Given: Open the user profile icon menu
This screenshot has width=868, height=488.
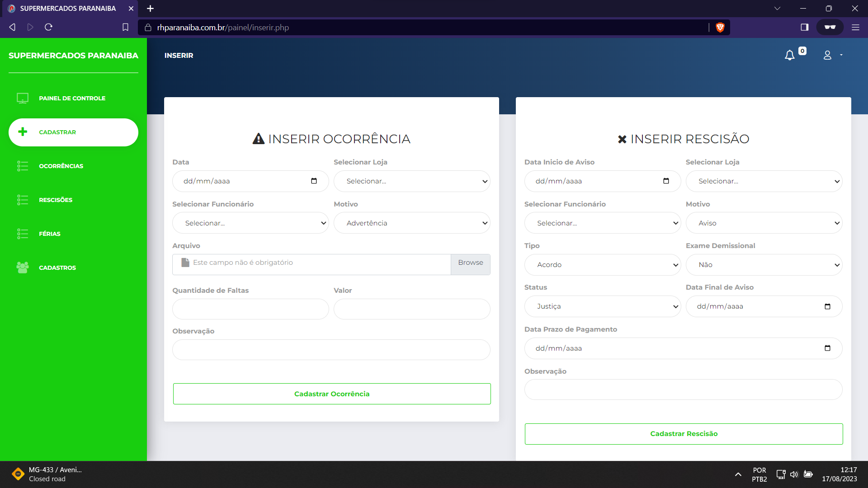Looking at the screenshot, I should click(x=827, y=55).
